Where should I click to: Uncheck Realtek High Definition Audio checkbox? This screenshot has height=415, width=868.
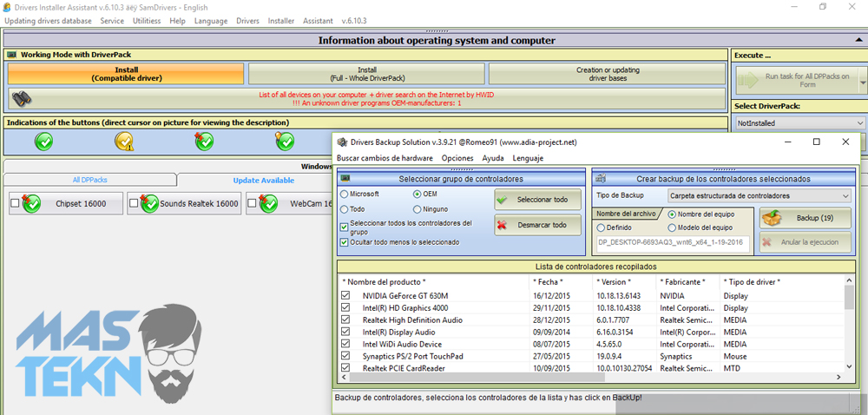click(x=346, y=319)
